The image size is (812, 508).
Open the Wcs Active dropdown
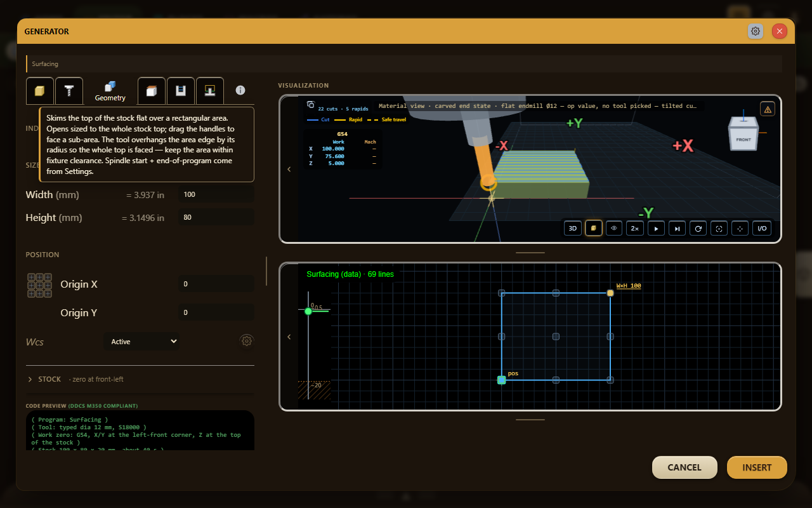[141, 342]
